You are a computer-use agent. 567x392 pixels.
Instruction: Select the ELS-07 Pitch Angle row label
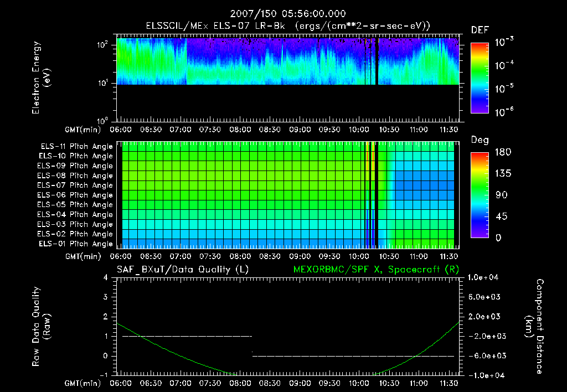coord(75,185)
